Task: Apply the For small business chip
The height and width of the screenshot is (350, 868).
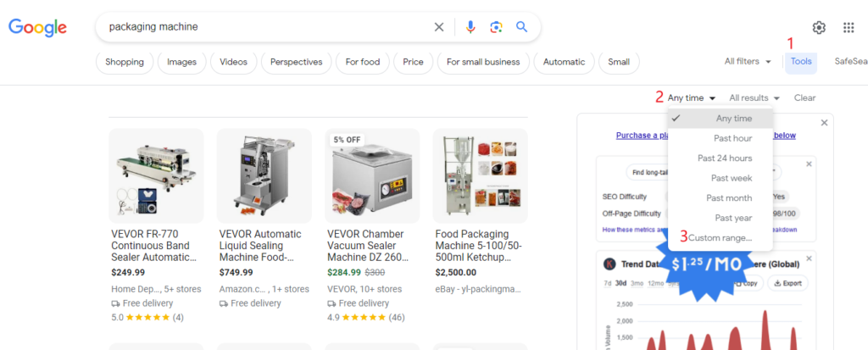Action: point(483,62)
